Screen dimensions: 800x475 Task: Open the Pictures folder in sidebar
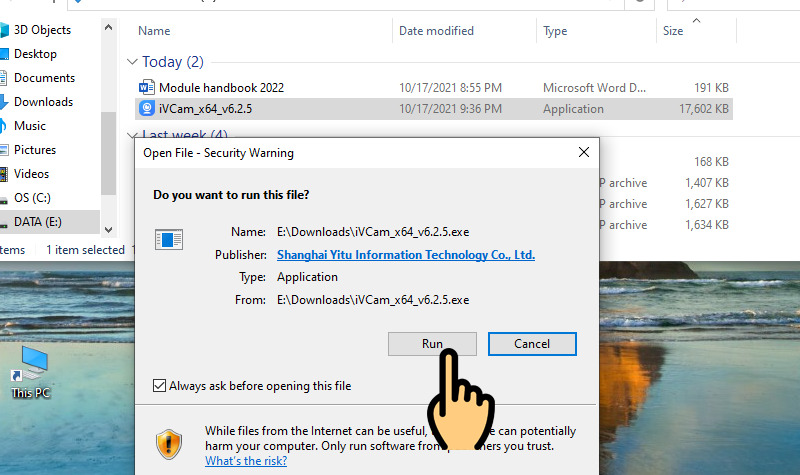(x=34, y=150)
